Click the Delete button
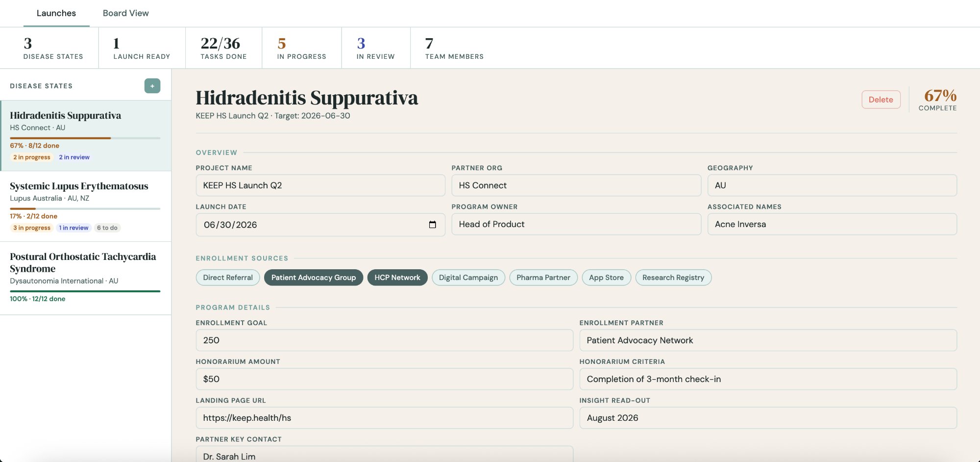The height and width of the screenshot is (462, 980). click(881, 99)
